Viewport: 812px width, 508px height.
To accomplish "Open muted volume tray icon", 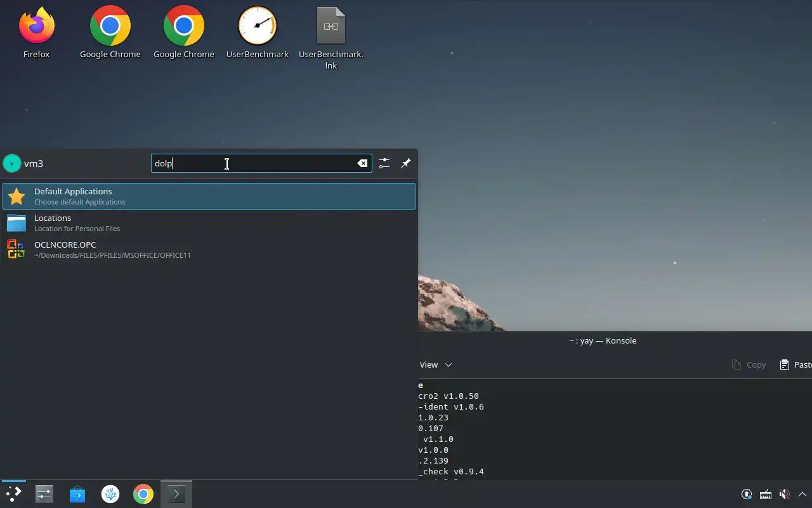I will pyautogui.click(x=785, y=494).
